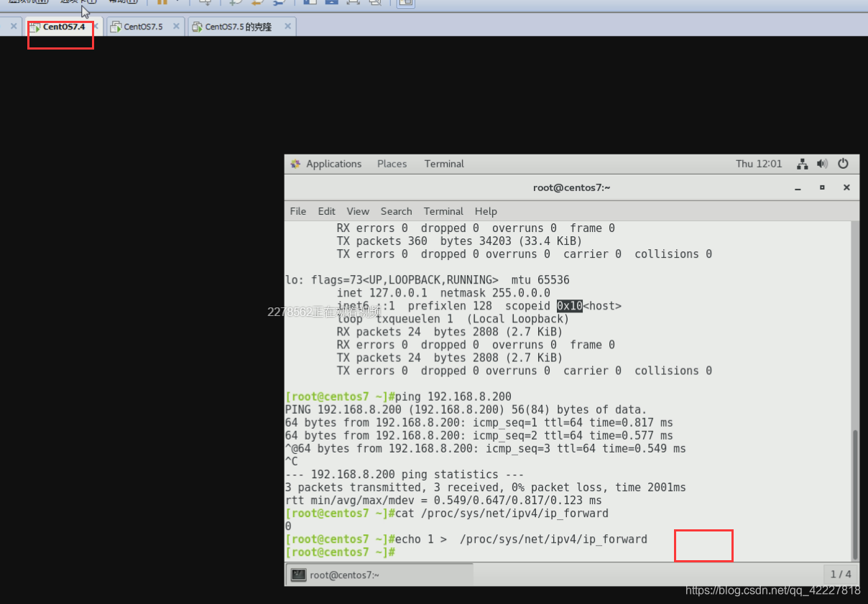
Task: Open the Help menu in terminal
Action: click(486, 211)
